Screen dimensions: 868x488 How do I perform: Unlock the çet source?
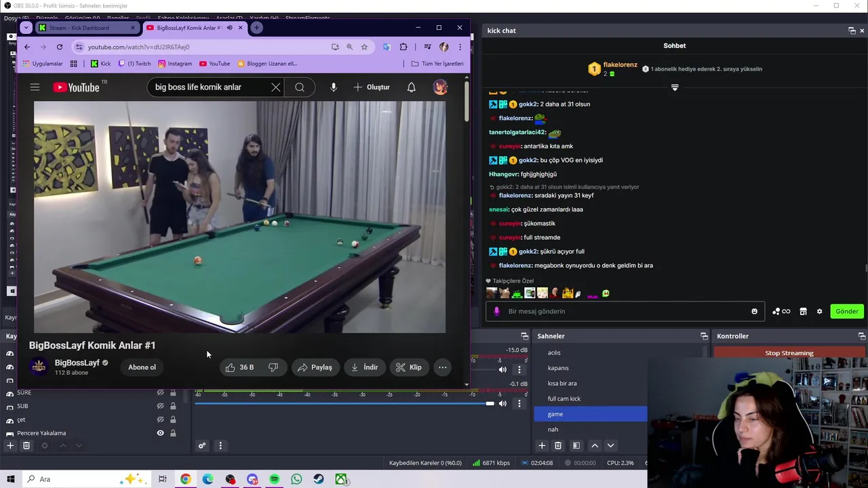tap(173, 420)
